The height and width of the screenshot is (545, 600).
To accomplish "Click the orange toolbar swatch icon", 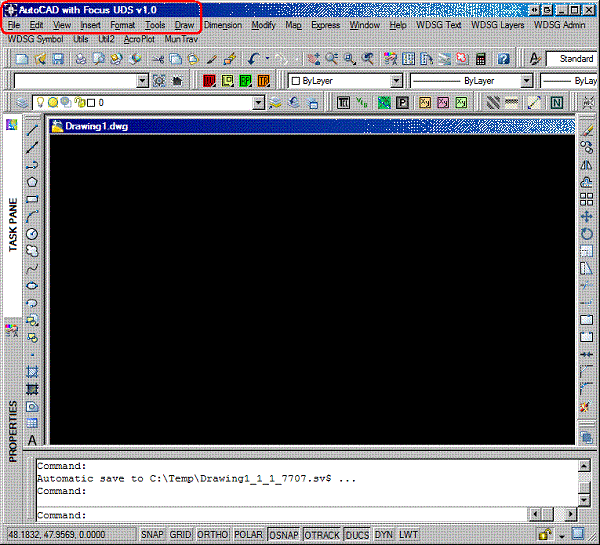I will (x=263, y=81).
